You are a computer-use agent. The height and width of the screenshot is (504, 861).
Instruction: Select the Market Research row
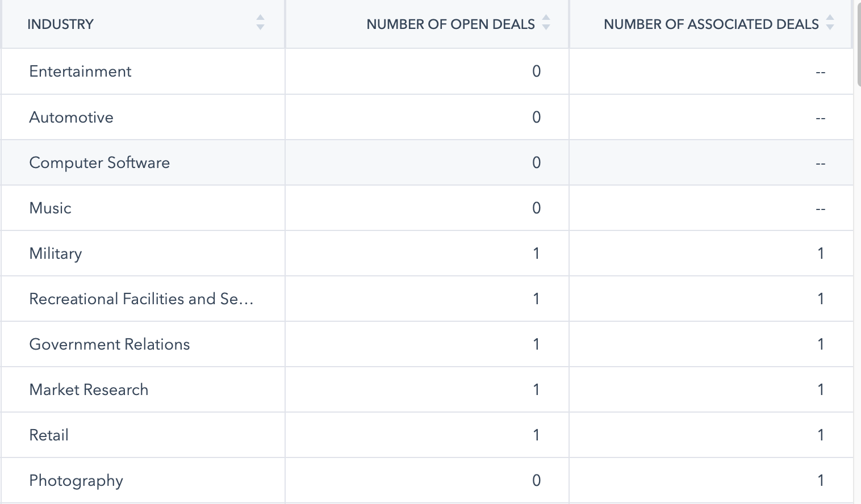pos(89,389)
